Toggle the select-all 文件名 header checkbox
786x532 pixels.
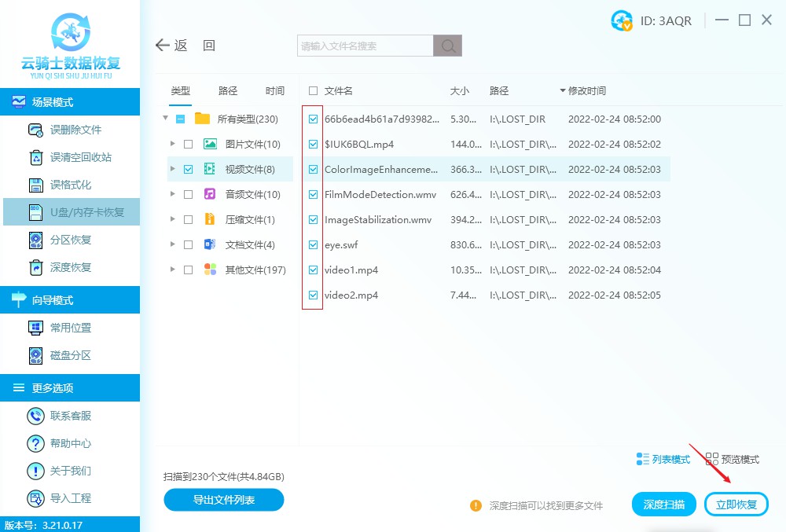pos(314,91)
